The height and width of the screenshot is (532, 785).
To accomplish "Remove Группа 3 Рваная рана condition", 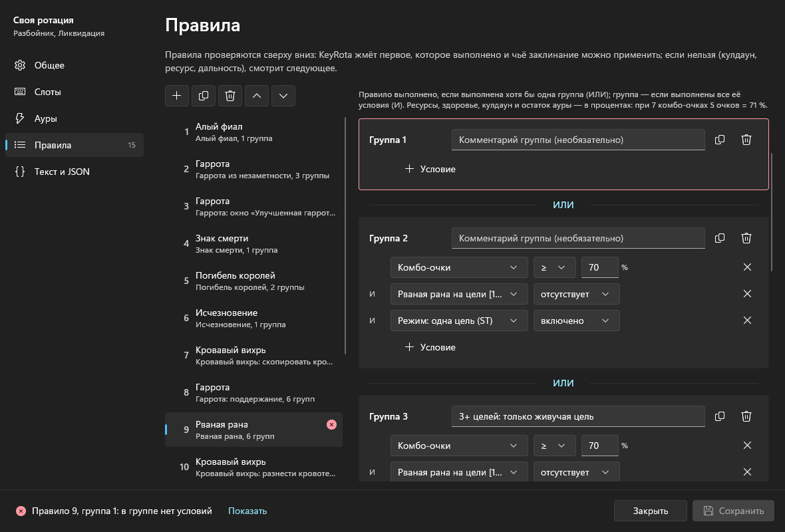I will coord(748,472).
